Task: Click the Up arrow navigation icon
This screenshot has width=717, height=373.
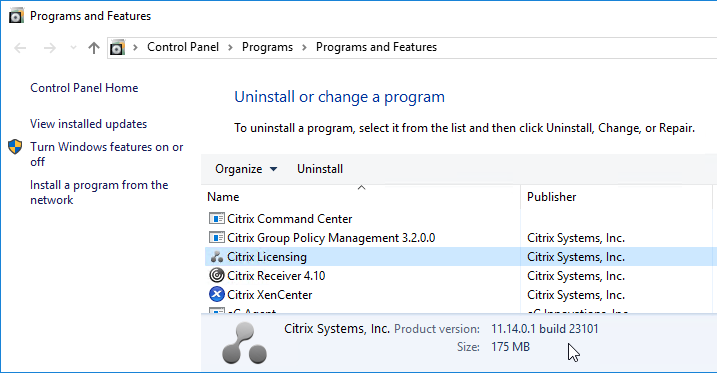Action: [x=94, y=48]
